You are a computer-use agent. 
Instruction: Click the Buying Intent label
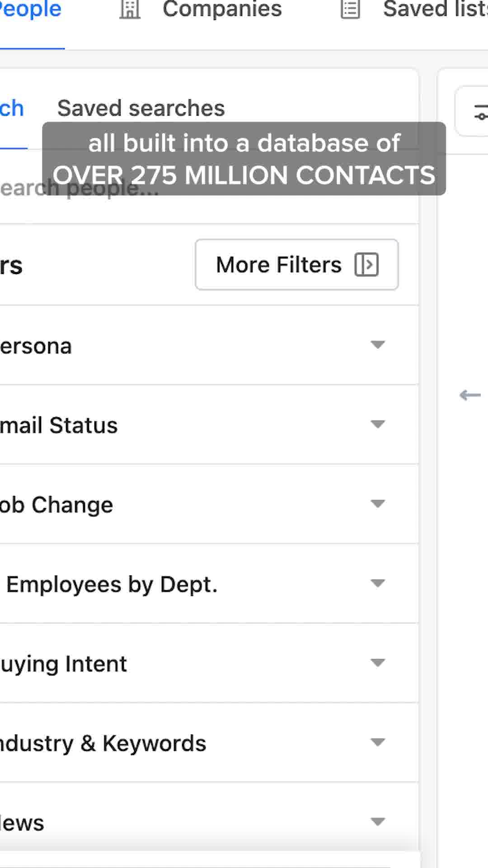point(63,664)
